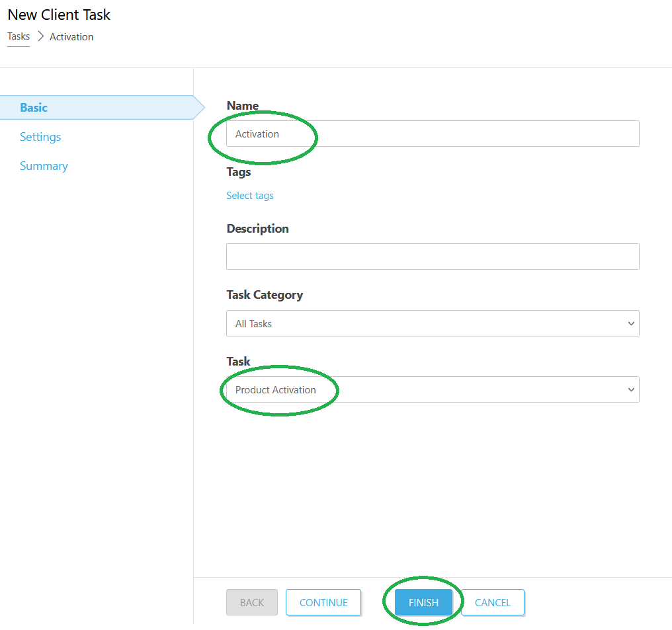The width and height of the screenshot is (672, 630).
Task: Click the empty Description field
Action: pos(433,256)
